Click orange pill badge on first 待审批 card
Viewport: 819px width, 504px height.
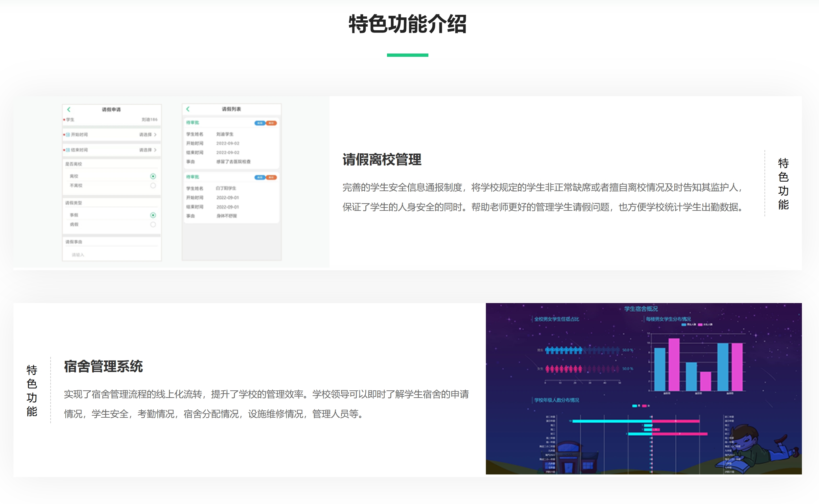click(x=271, y=123)
